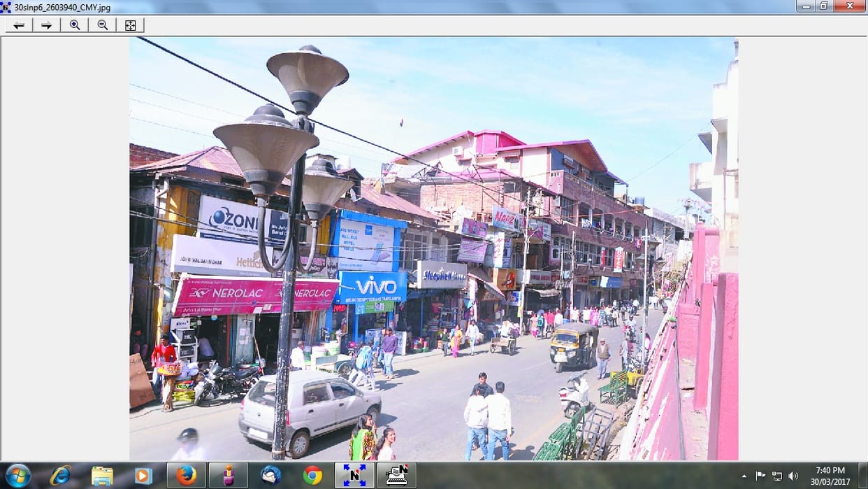Image resolution: width=868 pixels, height=489 pixels.
Task: Open Windows Explorer folder icon
Action: click(102, 476)
